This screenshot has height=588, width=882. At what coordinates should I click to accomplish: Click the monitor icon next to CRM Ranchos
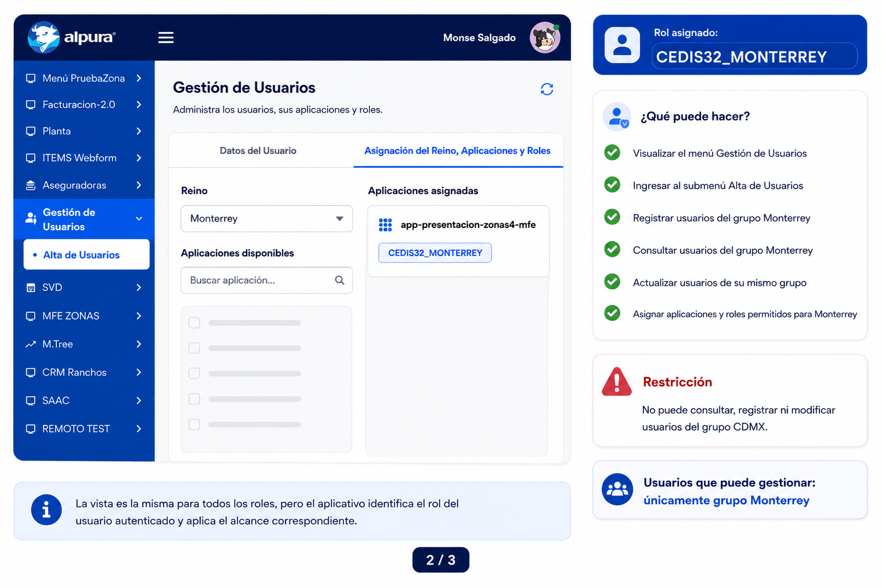31,373
